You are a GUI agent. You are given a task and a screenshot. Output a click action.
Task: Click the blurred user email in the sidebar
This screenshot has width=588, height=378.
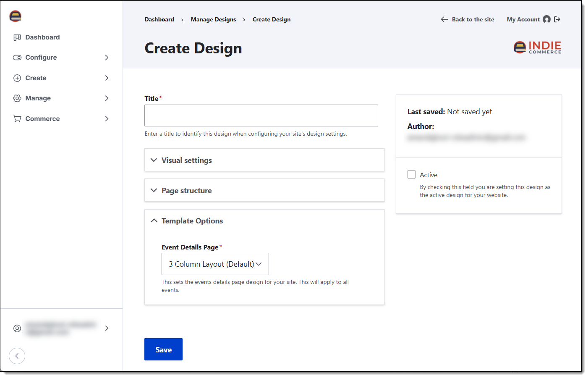(60, 328)
